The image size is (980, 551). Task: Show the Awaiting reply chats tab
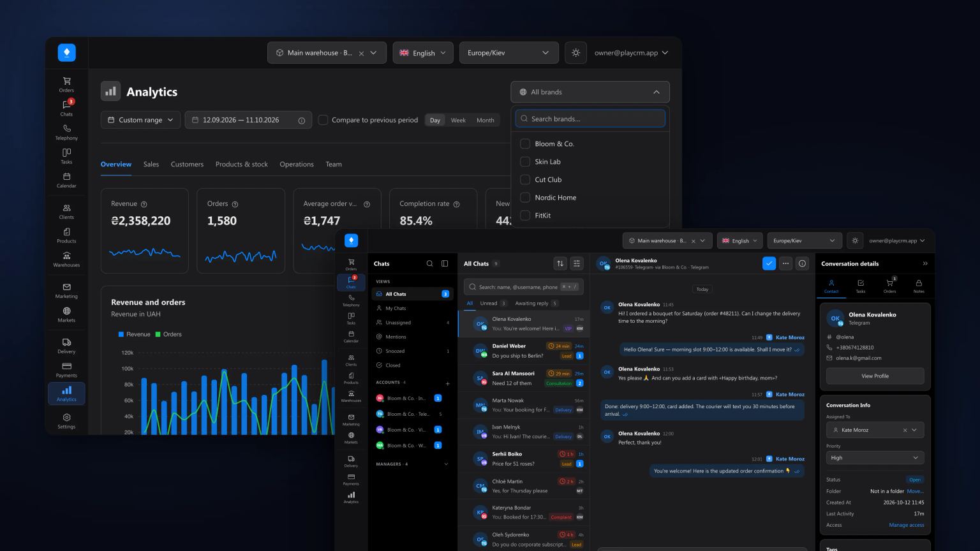(x=537, y=304)
